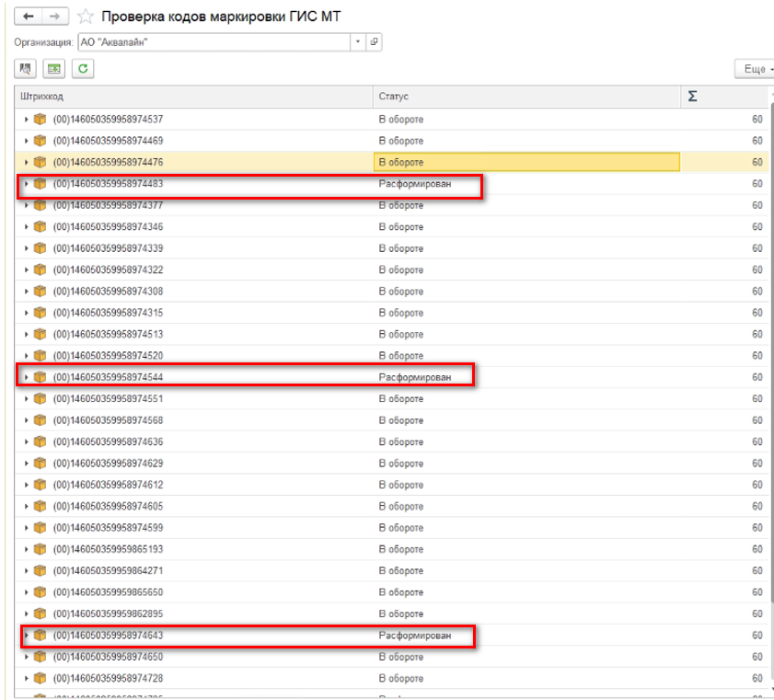Image resolution: width=774 pixels, height=700 pixels.
Task: Select the row with barcode ending 865193
Action: [184, 549]
